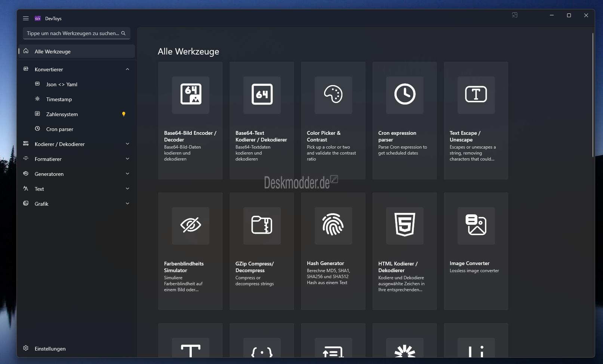
Task: Click the Json Yaml sidebar icon
Action: pos(37,84)
